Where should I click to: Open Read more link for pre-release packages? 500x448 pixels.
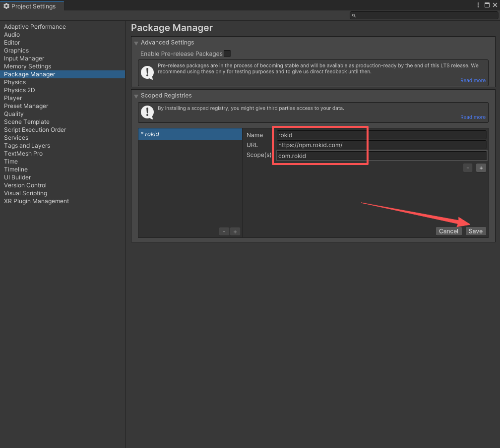point(473,81)
